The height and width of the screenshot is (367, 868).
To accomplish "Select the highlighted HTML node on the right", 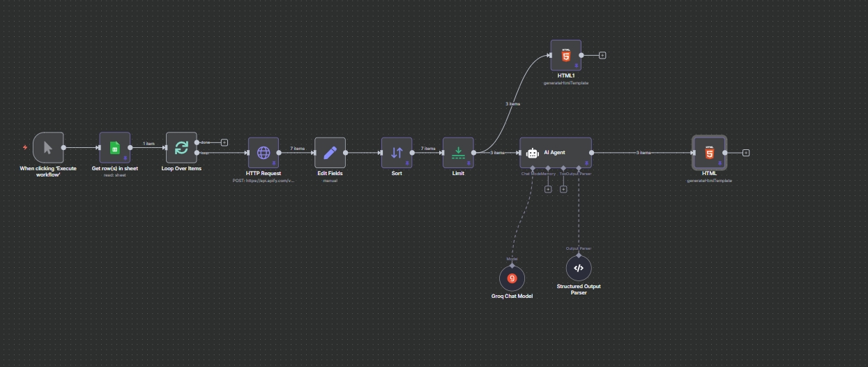I will 710,152.
